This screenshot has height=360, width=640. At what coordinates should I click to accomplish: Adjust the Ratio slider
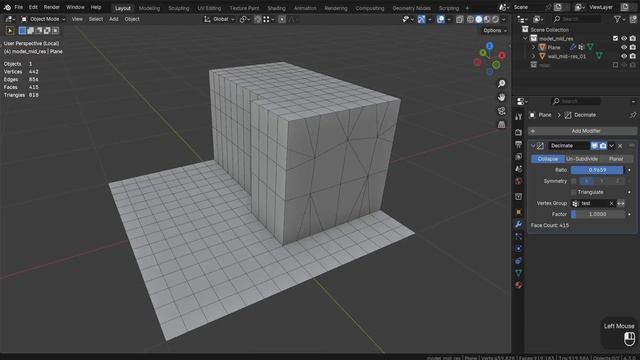click(x=597, y=170)
